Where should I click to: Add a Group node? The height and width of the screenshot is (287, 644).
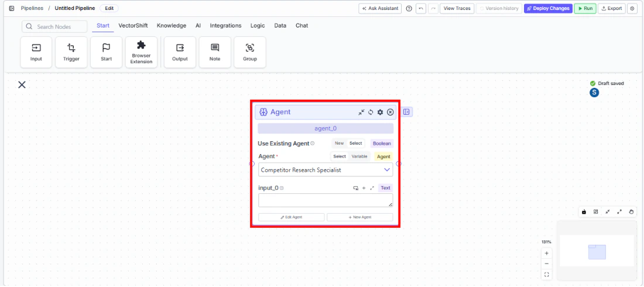pyautogui.click(x=250, y=52)
